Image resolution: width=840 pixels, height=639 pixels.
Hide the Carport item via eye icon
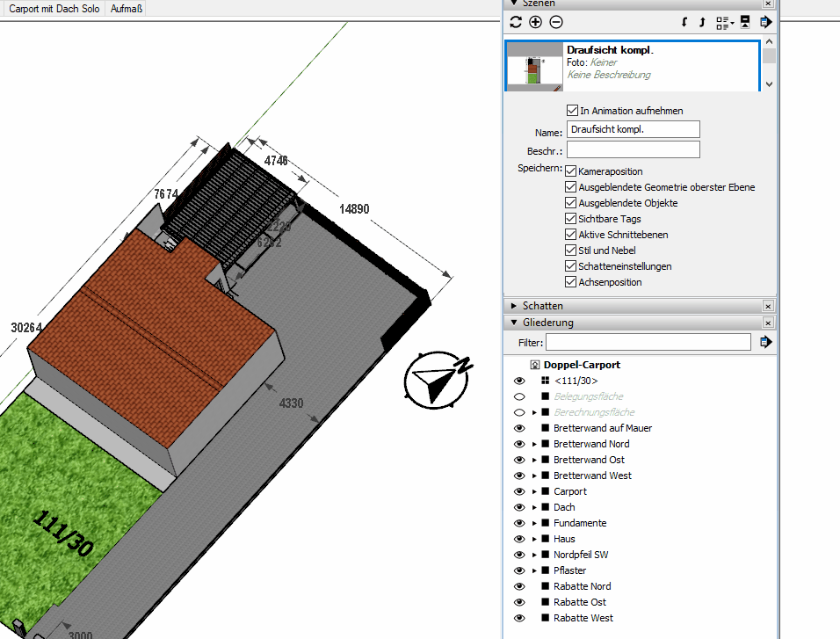coord(518,491)
